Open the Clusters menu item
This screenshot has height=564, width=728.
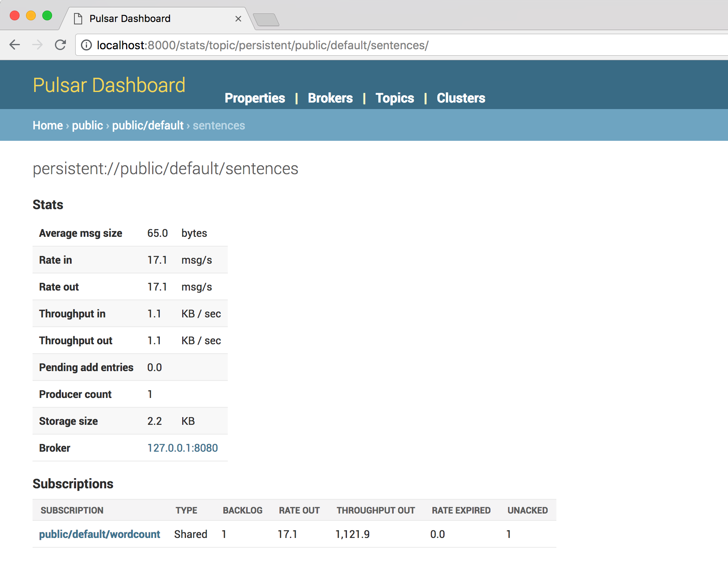[461, 98]
